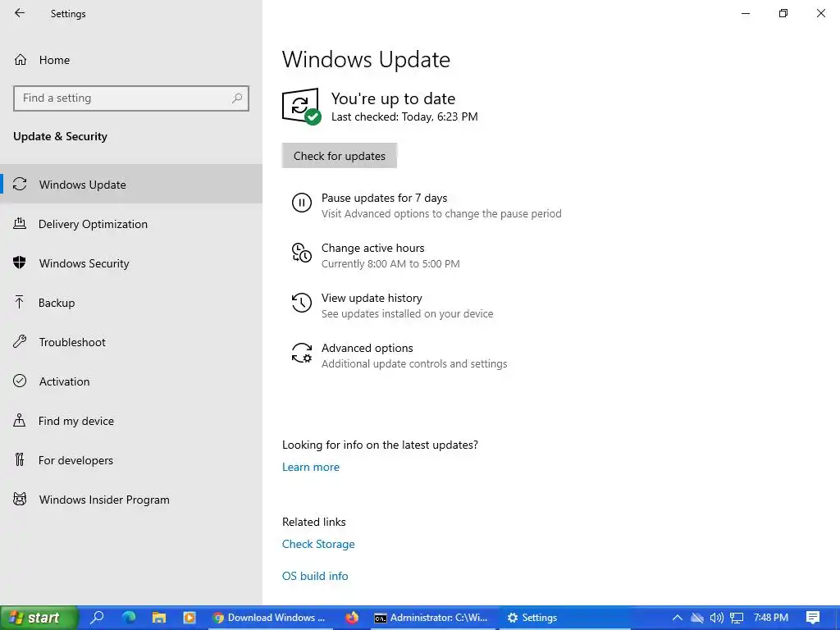Click the Activation checkmark icon
840x630 pixels.
click(x=20, y=381)
